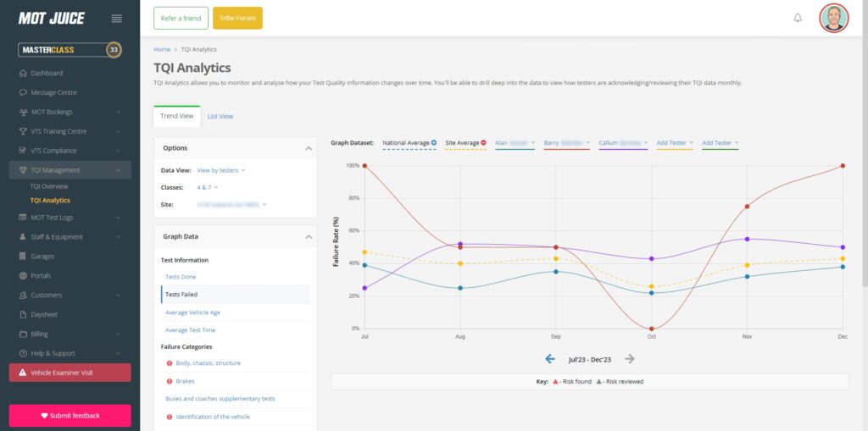Switch to the List View tab

pos(220,117)
